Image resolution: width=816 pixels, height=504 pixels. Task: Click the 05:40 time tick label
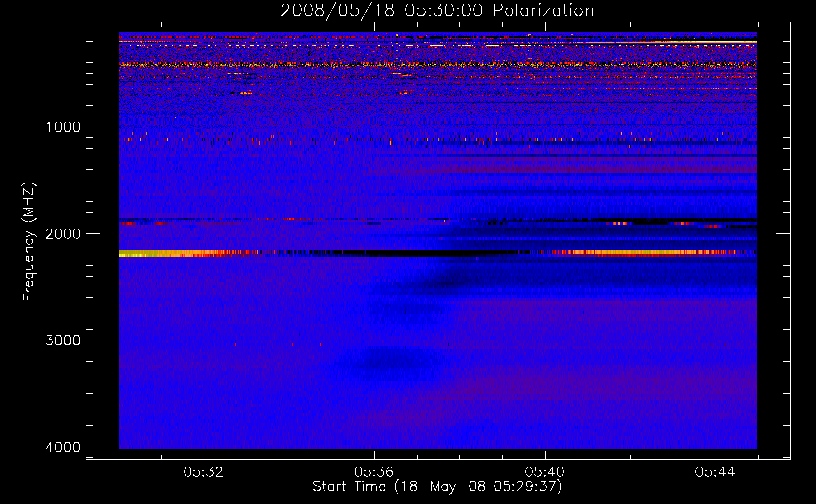[x=544, y=472]
